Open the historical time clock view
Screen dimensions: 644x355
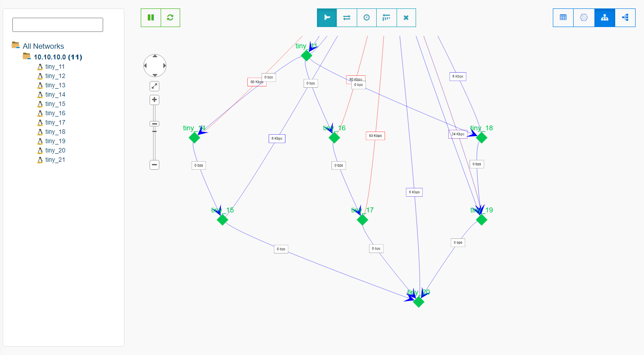click(366, 17)
